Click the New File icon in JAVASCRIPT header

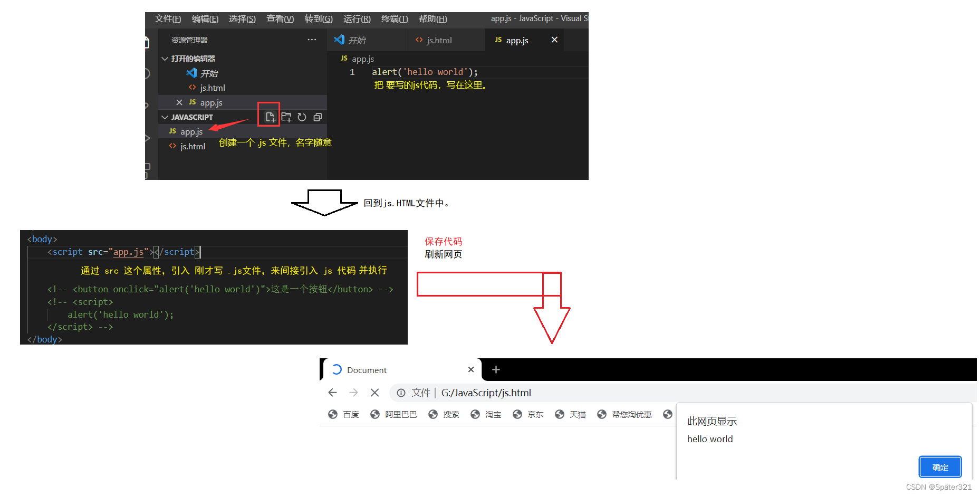[x=270, y=117]
